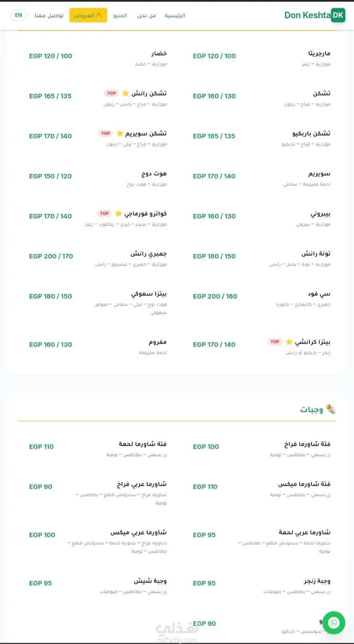Switch language with the EN toggle

point(19,15)
